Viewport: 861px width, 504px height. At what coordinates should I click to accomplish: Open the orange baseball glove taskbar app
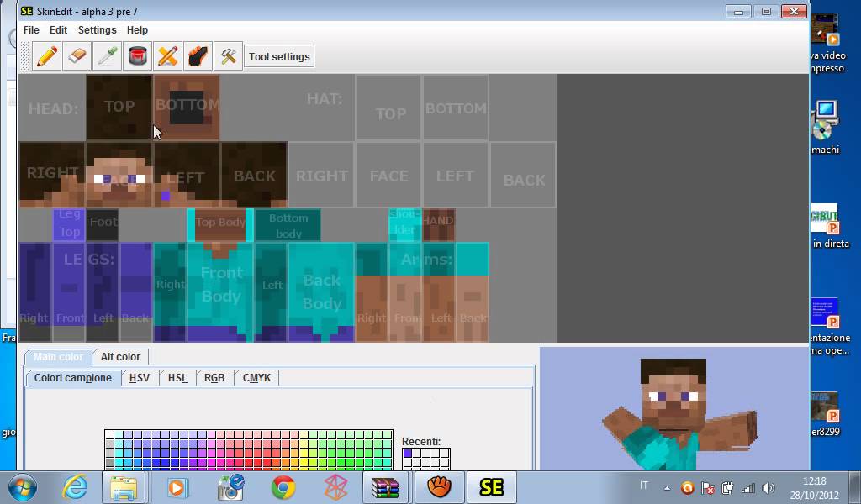[x=439, y=487]
